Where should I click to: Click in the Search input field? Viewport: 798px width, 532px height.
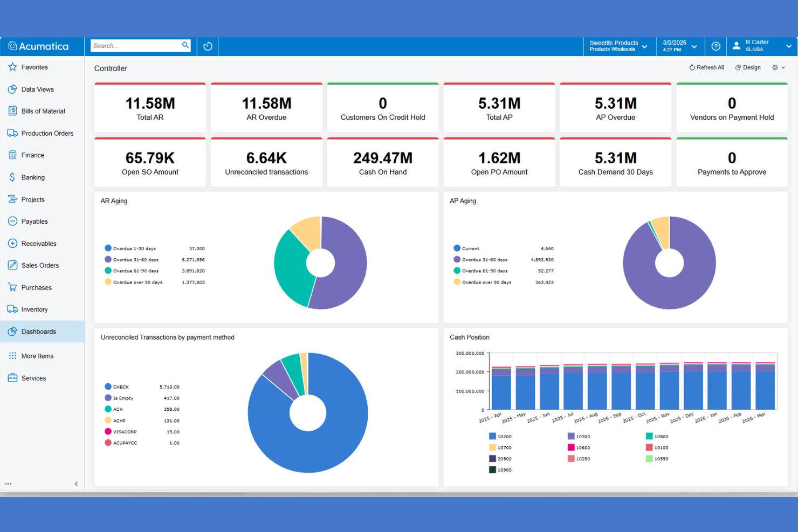click(x=136, y=45)
